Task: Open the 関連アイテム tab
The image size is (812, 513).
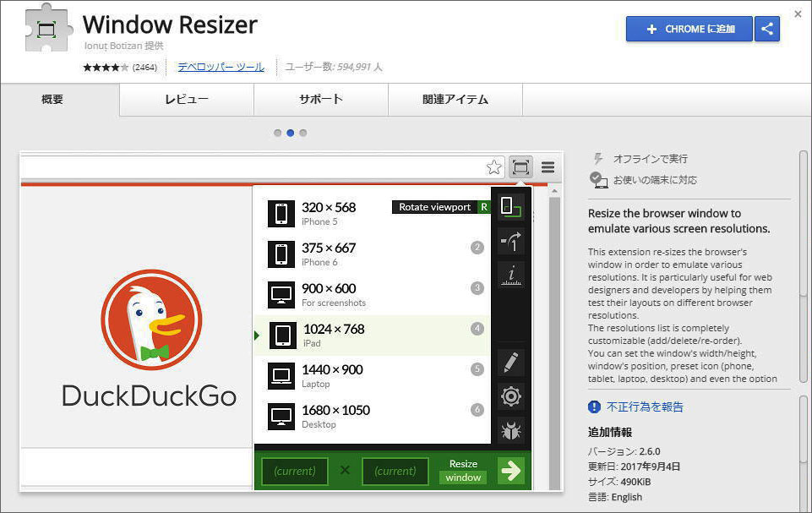Action: (455, 100)
